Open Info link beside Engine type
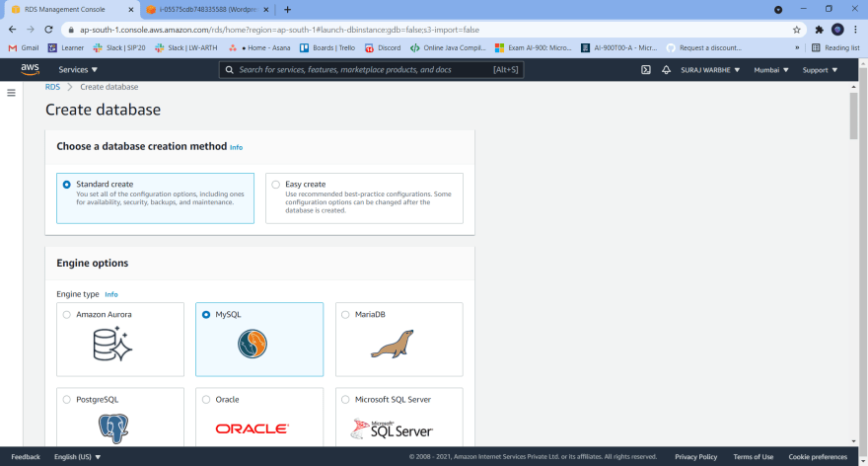 (x=111, y=294)
